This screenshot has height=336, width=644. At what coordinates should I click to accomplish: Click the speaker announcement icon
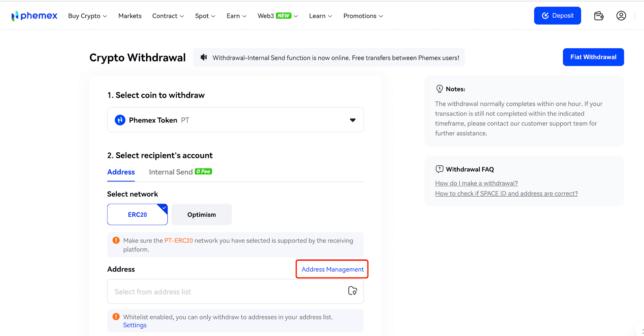204,57
